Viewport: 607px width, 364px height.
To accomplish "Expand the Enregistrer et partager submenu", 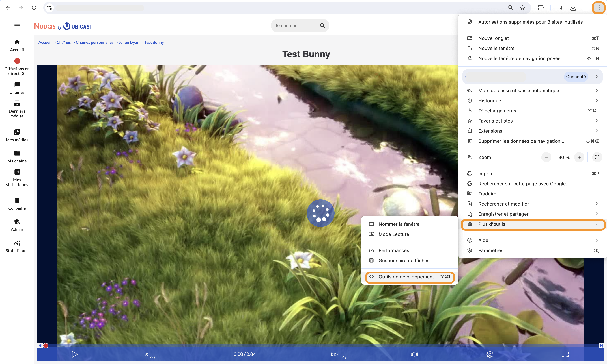I will pos(532,214).
